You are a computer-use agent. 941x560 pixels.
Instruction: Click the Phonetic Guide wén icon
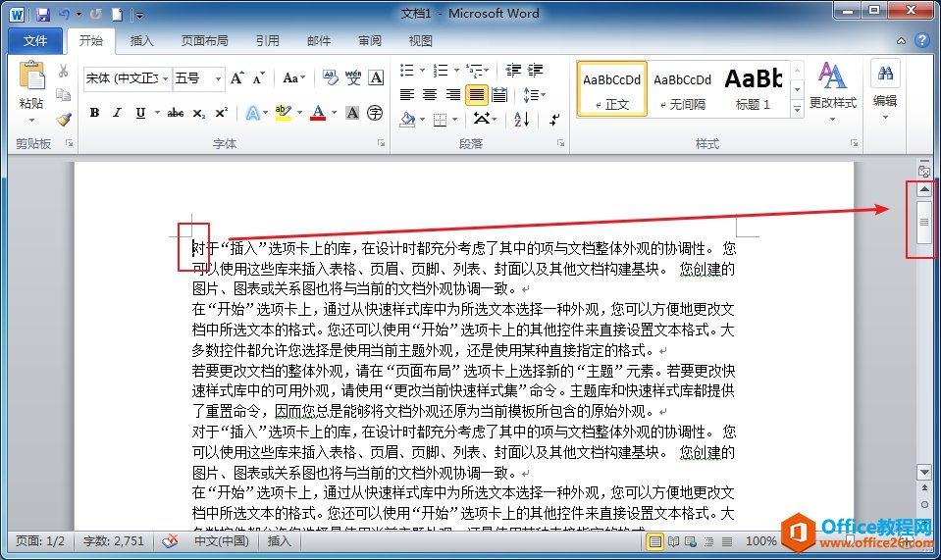point(353,77)
